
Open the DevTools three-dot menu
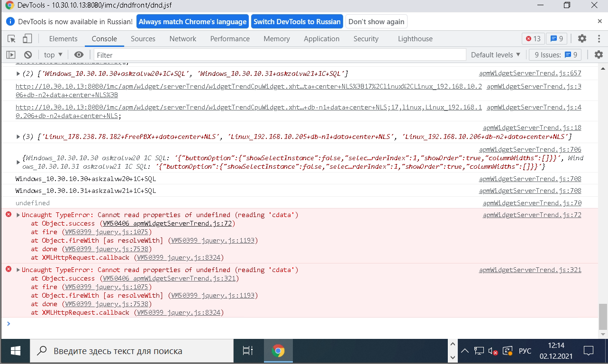tap(598, 39)
